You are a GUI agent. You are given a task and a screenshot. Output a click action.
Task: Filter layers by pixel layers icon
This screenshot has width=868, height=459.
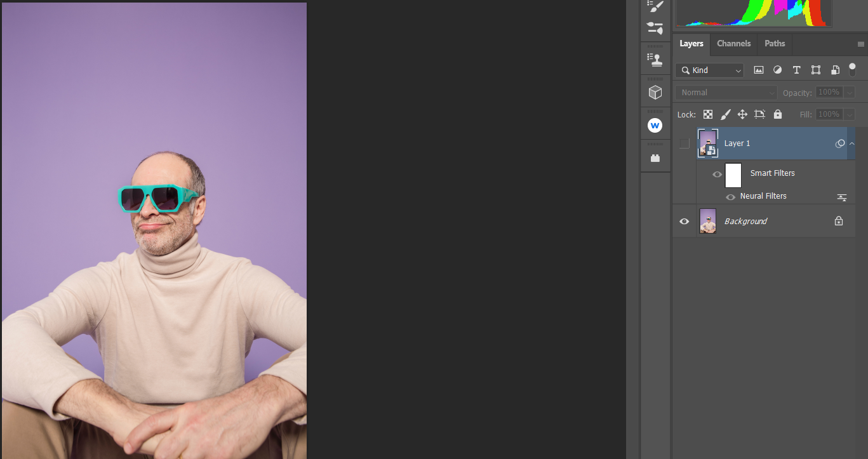[x=758, y=70]
